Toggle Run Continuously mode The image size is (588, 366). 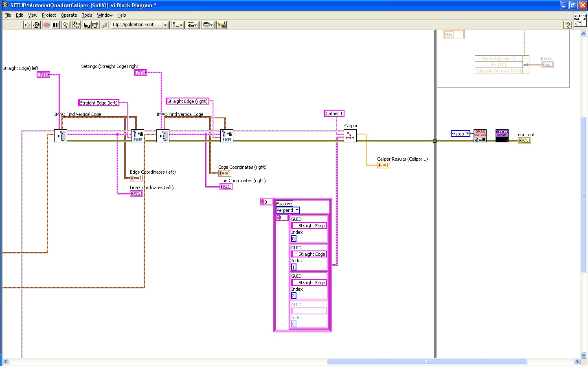coord(36,25)
